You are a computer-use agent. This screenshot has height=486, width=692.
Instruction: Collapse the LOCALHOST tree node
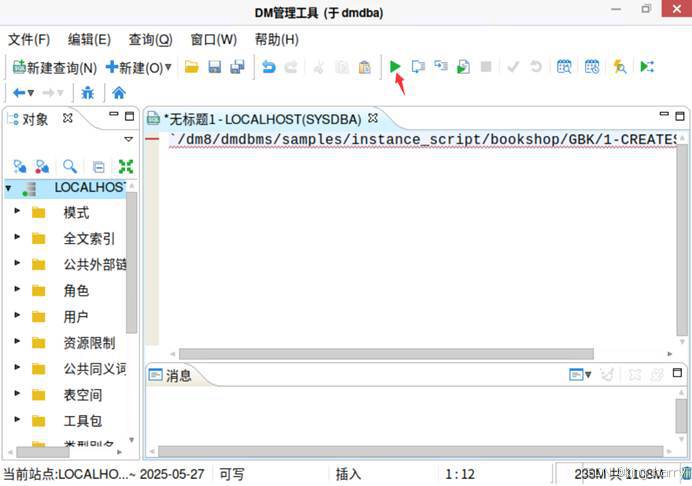click(x=8, y=188)
